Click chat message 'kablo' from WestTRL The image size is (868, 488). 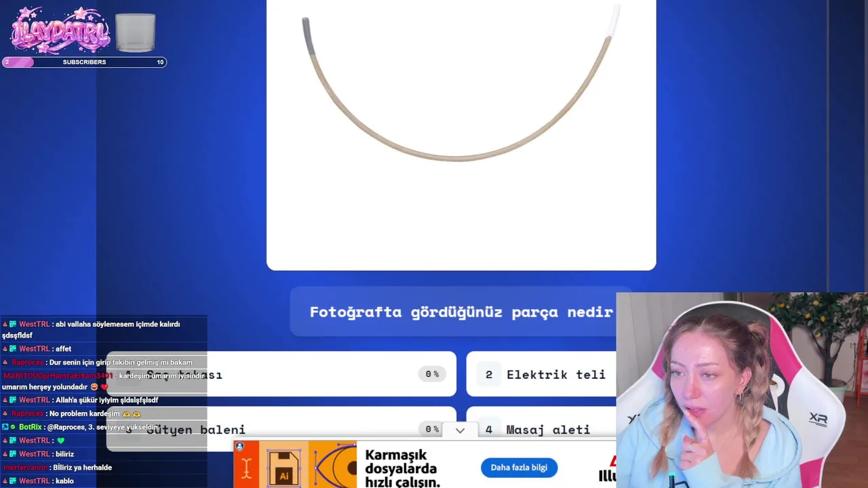coord(64,481)
